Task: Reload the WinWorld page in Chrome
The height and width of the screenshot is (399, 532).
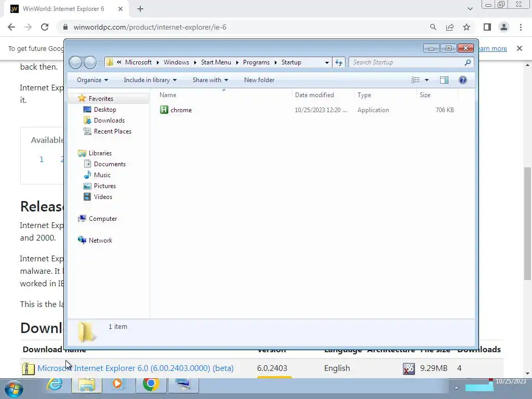Action: (x=45, y=27)
